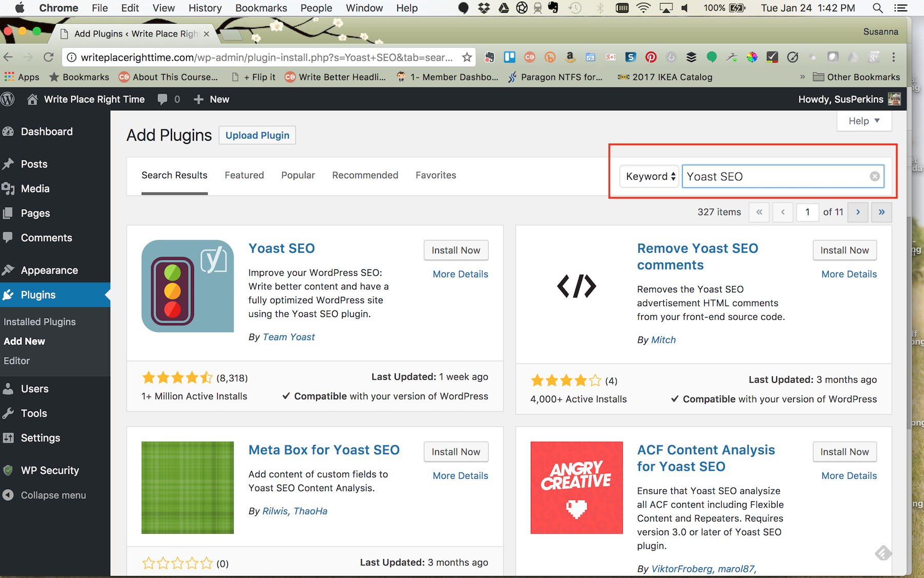Go to the next results page

click(x=858, y=212)
